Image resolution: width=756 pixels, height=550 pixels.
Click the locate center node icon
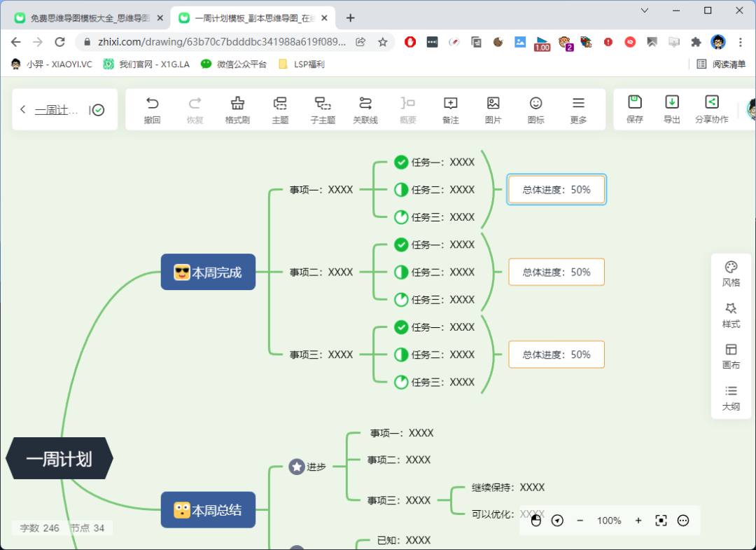point(557,521)
